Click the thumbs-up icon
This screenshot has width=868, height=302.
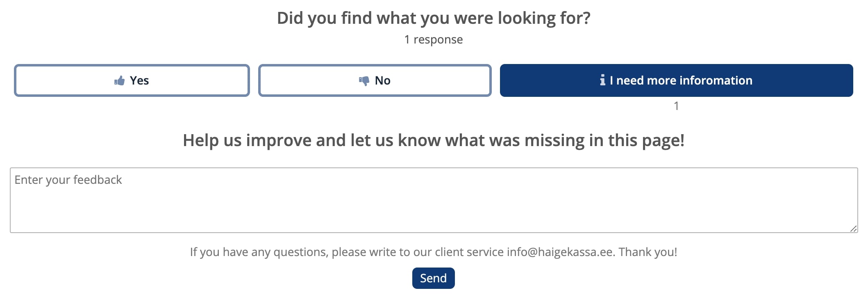click(x=119, y=80)
